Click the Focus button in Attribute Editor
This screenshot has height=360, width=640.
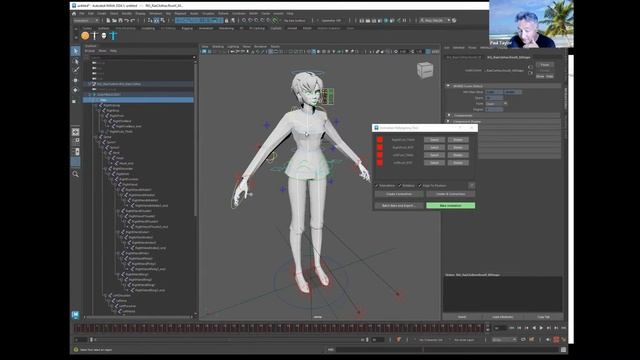[x=545, y=65]
